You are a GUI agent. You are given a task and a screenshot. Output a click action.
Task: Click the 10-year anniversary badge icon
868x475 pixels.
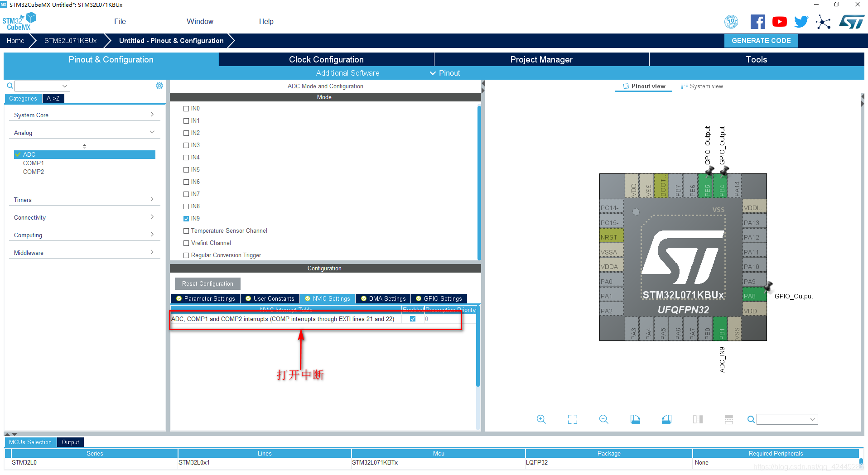[x=731, y=22]
